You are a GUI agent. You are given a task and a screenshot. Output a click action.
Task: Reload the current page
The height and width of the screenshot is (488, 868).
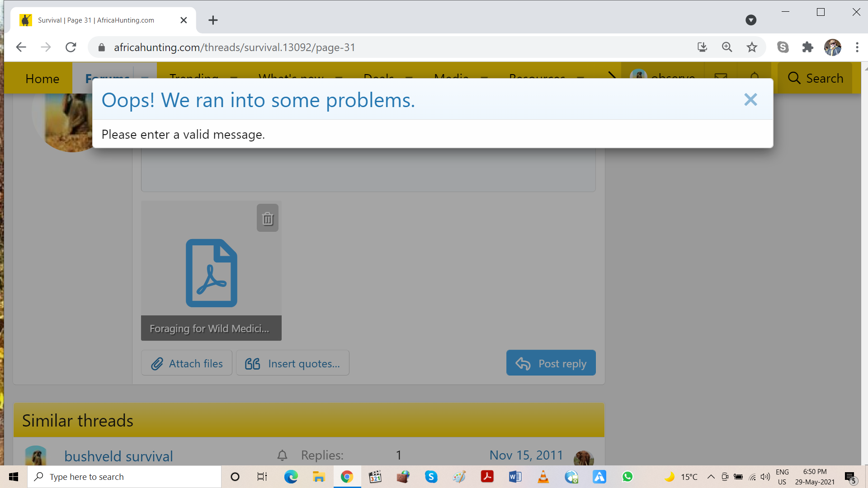tap(71, 47)
